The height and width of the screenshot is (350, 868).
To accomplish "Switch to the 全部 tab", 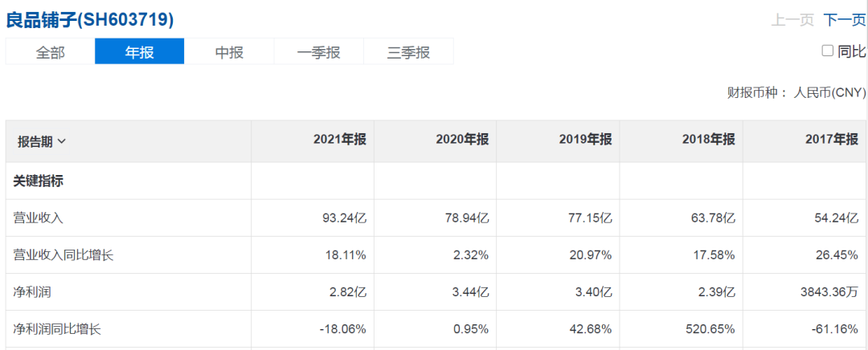I will [x=51, y=51].
